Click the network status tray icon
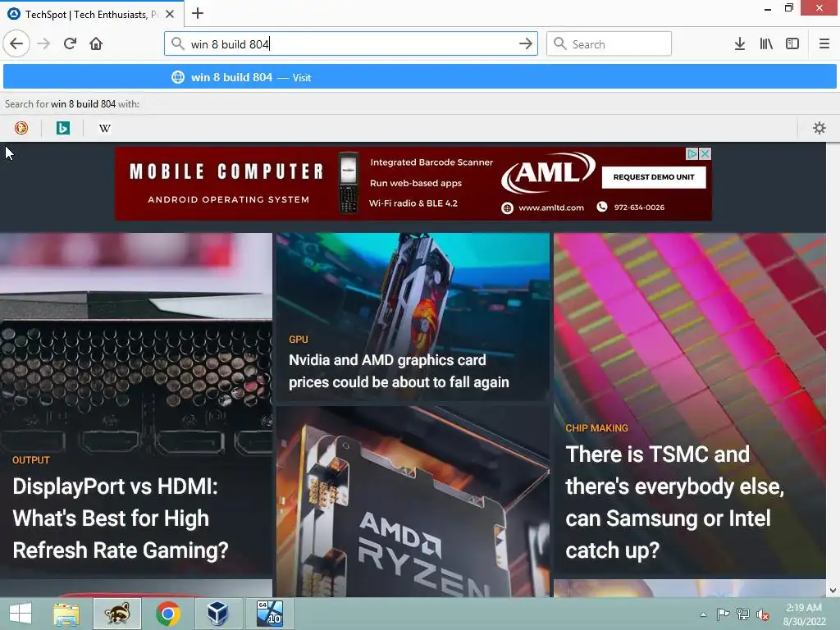The image size is (840, 630). point(743,614)
